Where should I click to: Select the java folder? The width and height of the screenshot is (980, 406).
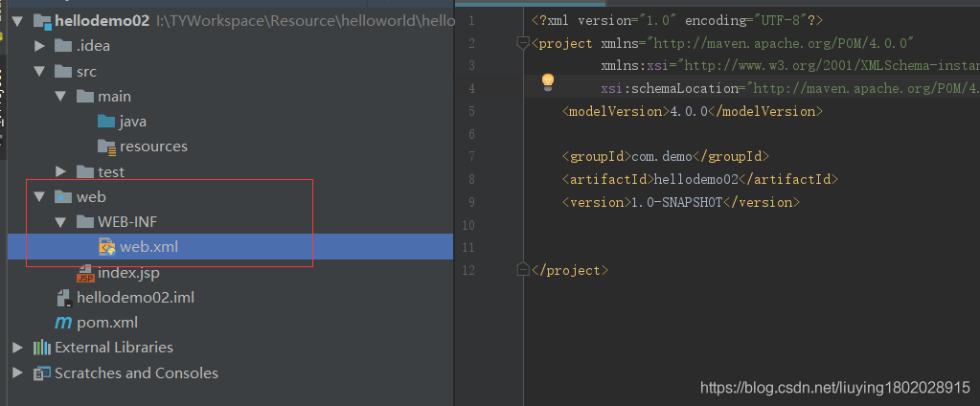(133, 122)
